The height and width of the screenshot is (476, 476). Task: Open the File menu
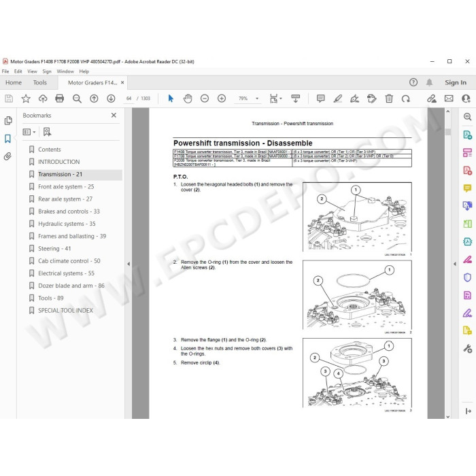tap(5, 71)
